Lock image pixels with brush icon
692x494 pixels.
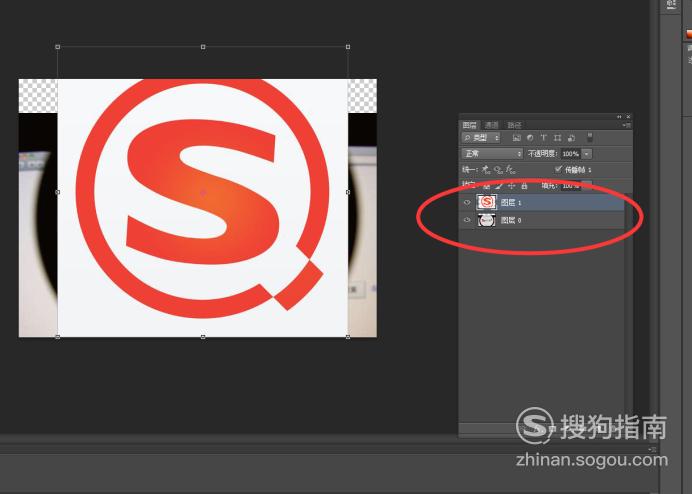(x=499, y=186)
